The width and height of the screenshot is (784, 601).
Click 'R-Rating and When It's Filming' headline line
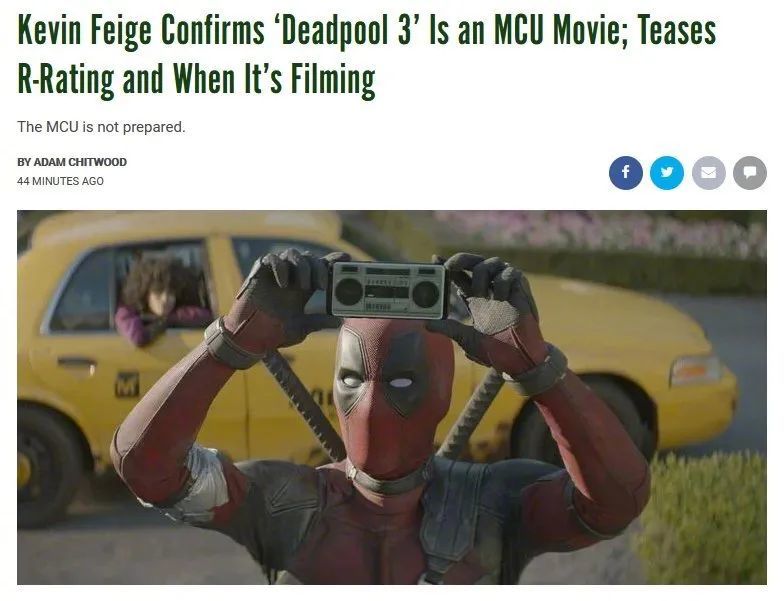196,80
